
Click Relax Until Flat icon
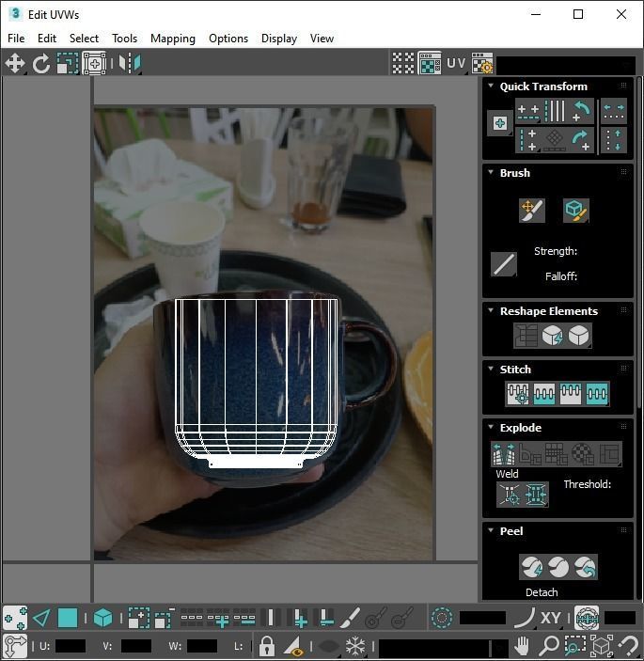point(552,336)
